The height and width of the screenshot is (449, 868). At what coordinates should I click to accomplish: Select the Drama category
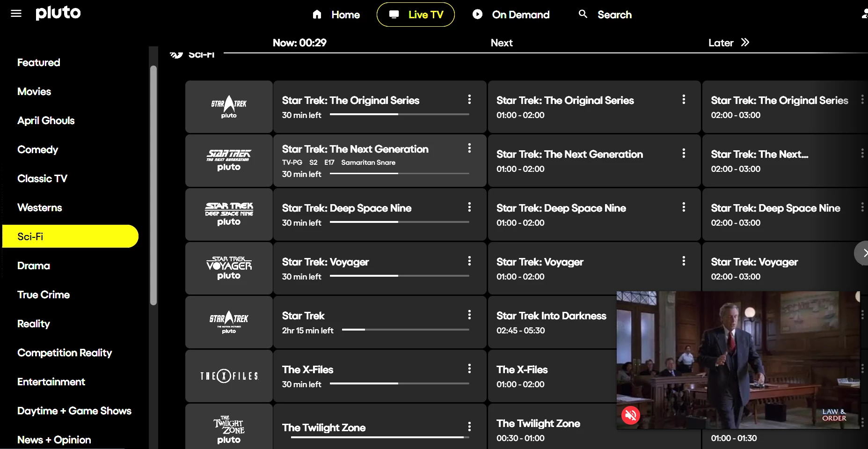click(x=33, y=265)
